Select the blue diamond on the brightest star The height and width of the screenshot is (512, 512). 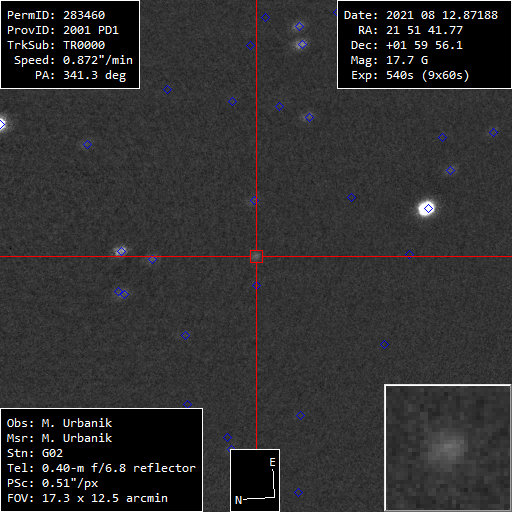pos(429,209)
